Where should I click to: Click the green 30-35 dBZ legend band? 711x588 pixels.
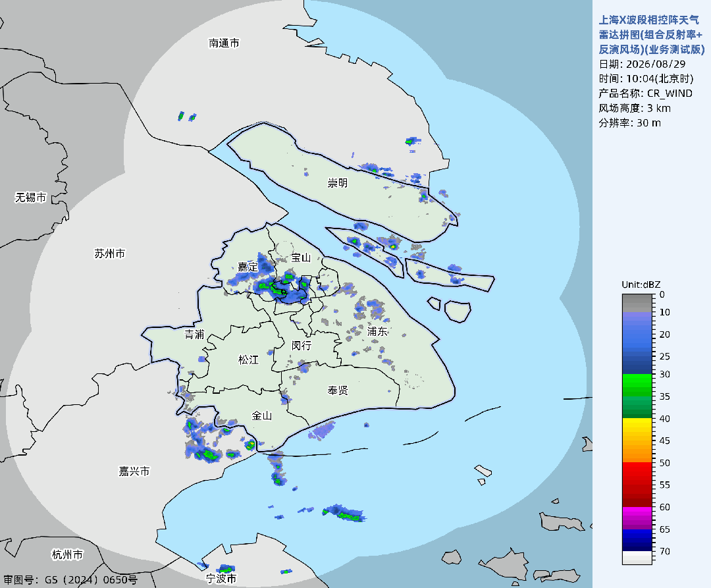pos(637,385)
